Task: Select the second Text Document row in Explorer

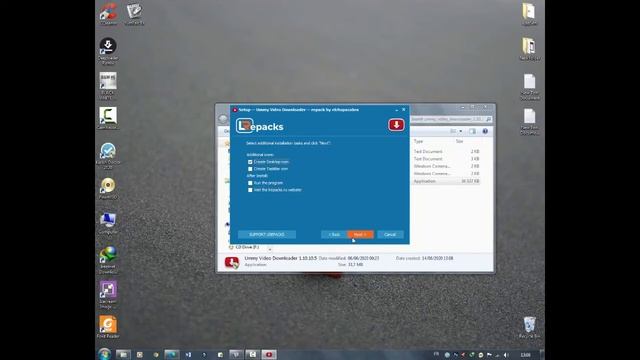Action: click(446, 159)
